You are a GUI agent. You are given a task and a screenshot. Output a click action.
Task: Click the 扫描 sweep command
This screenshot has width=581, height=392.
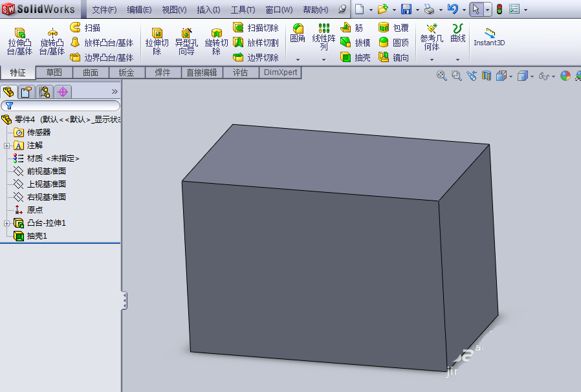point(91,27)
